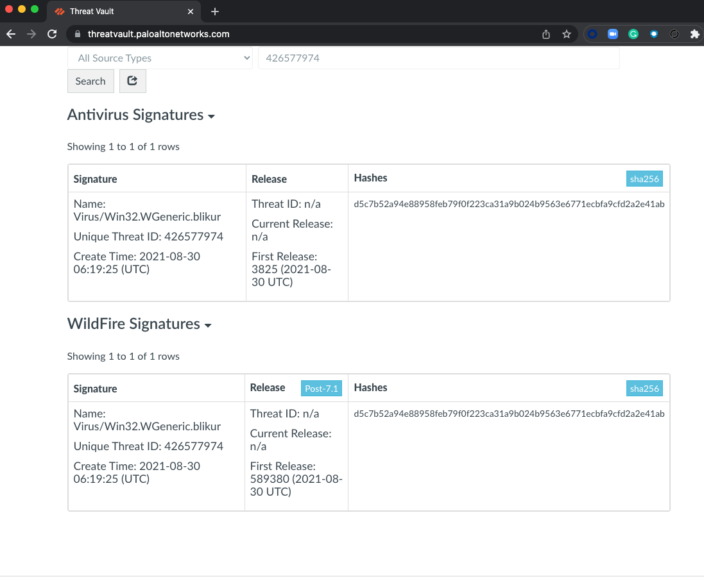This screenshot has height=588, width=704.
Task: Open the All Source Types dropdown
Action: (160, 58)
